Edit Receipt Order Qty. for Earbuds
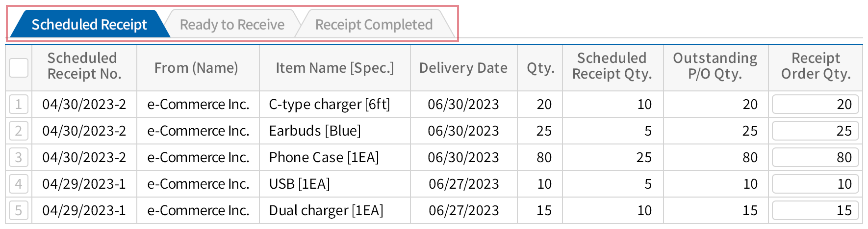The image size is (868, 229). 815,131
